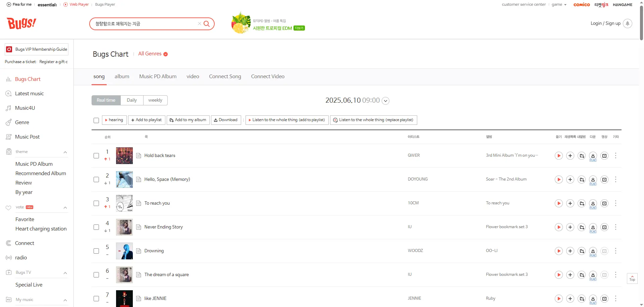
Task: Add To reach you to my album
Action: (x=582, y=203)
